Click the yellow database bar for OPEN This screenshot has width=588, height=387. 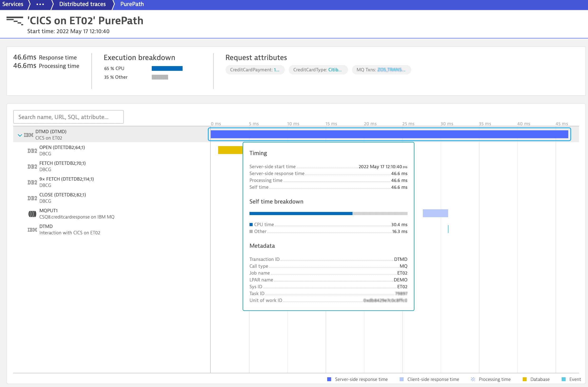[230, 150]
